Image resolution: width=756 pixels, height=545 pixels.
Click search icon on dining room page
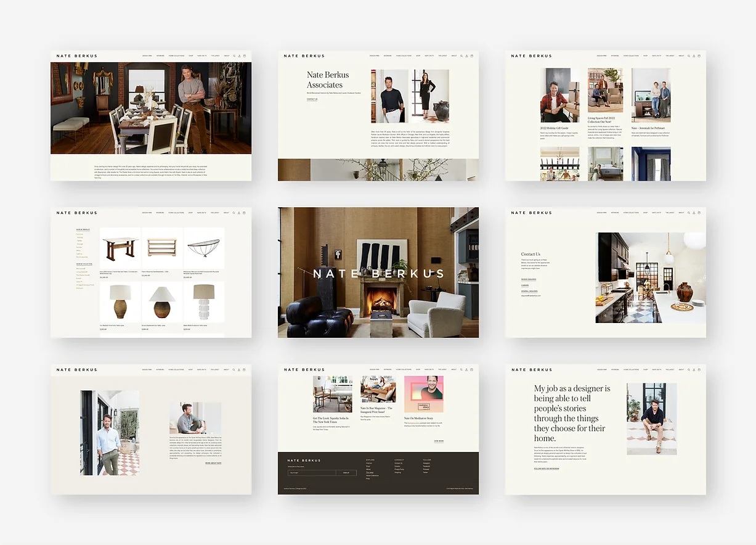[x=234, y=56]
